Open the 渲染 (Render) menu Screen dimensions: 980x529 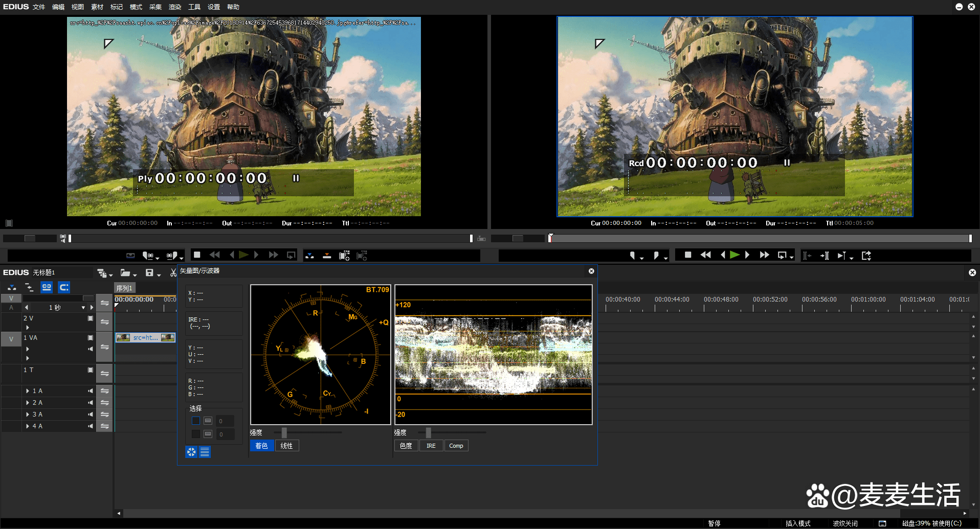pyautogui.click(x=175, y=7)
